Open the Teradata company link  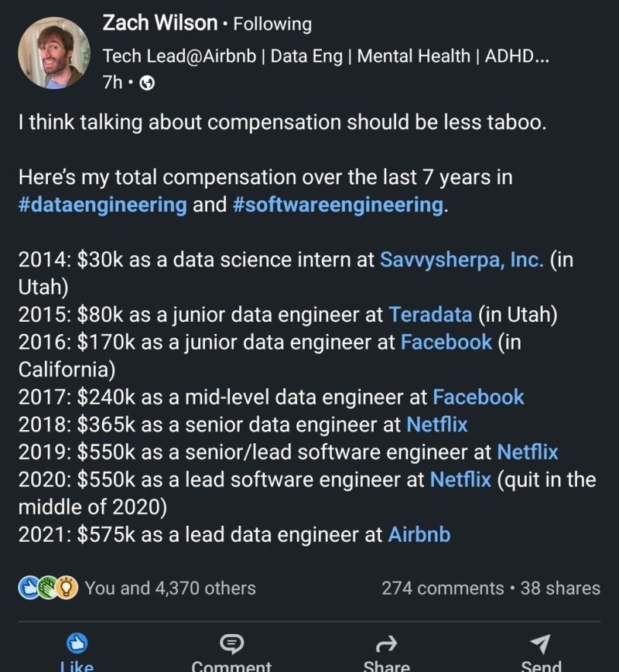click(x=430, y=315)
